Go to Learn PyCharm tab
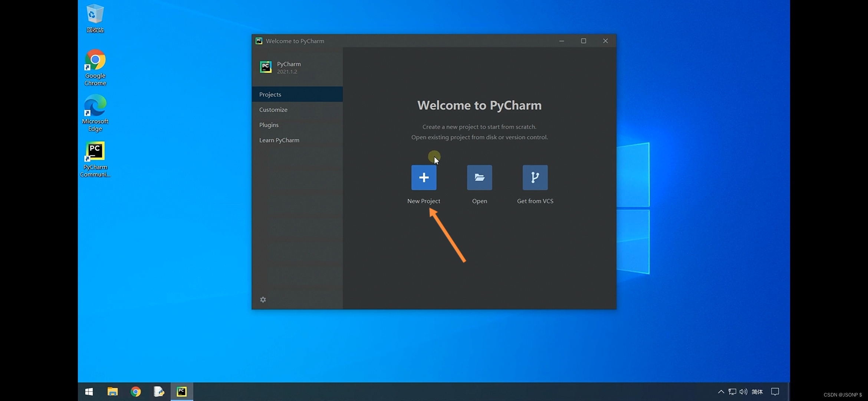 pos(297,140)
